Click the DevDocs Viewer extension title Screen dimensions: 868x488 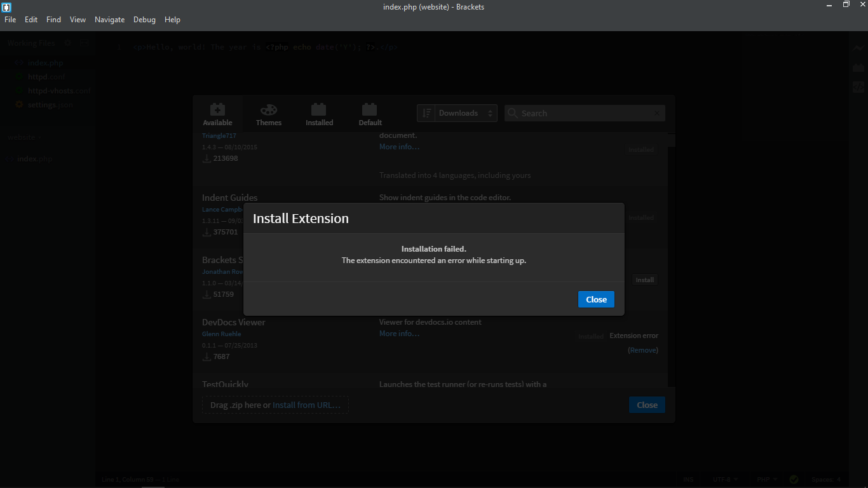[x=233, y=322]
